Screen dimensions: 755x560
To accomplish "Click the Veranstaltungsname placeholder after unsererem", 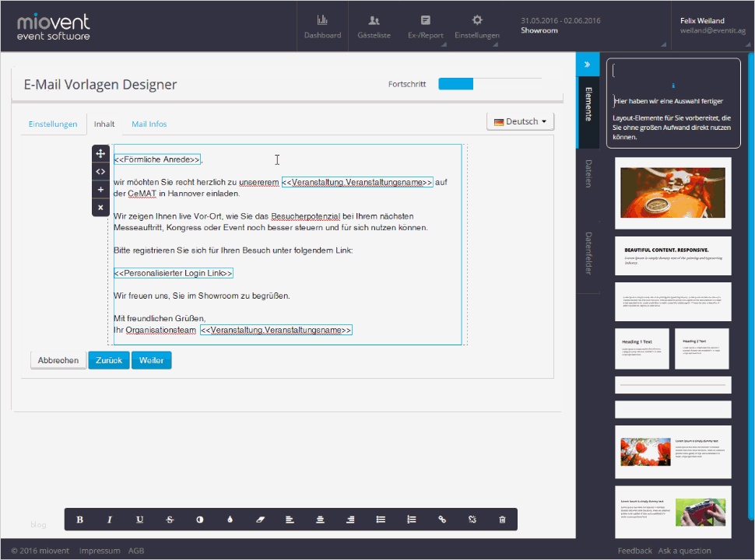I will 357,182.
